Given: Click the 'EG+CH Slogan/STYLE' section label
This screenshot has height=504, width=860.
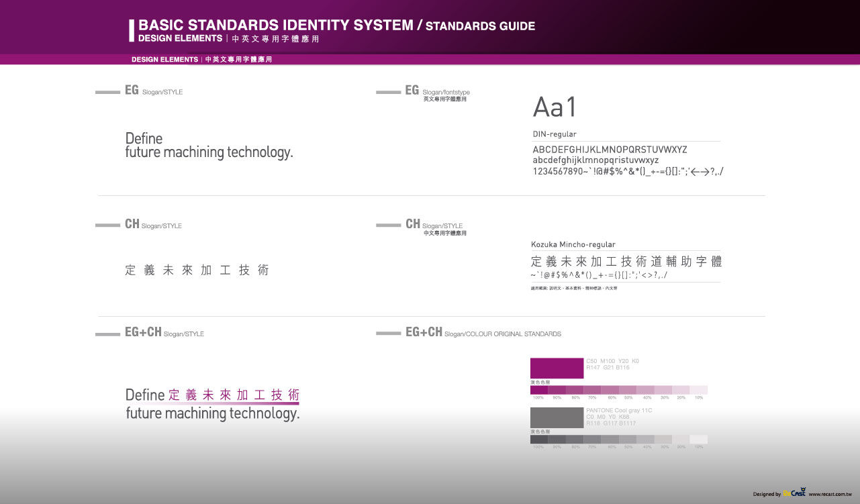Looking at the screenshot, I should point(164,333).
